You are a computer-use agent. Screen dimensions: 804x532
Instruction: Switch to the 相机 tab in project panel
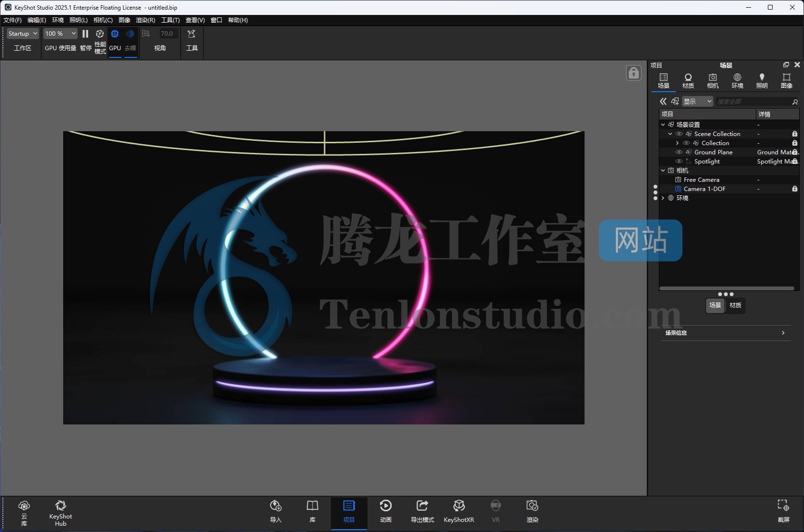coord(713,81)
